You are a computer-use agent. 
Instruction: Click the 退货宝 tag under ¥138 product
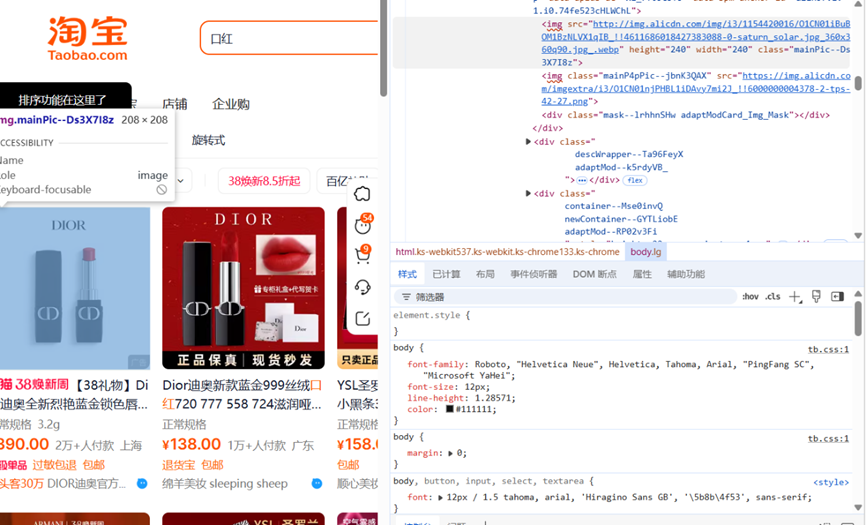coord(178,465)
